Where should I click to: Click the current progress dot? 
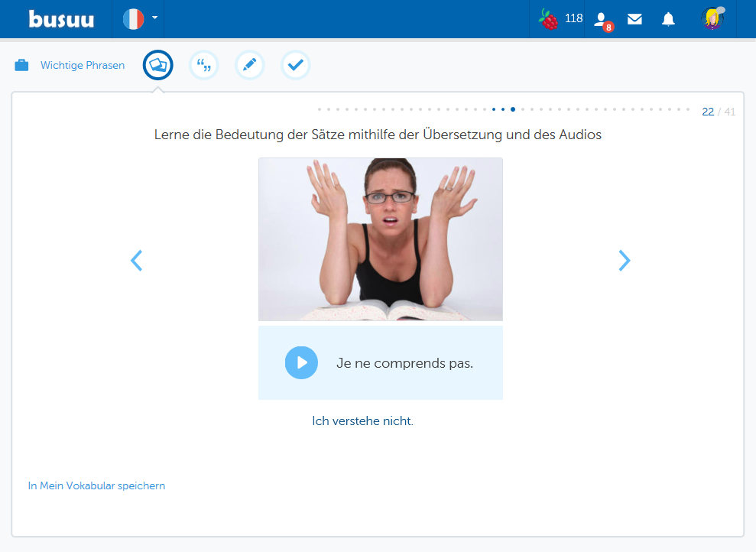[513, 109]
